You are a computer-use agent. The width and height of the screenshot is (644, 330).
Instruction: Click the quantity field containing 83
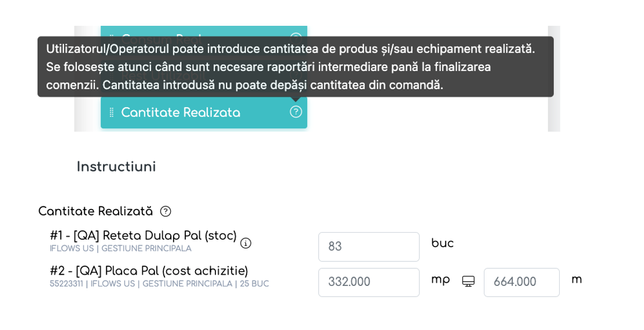click(369, 247)
